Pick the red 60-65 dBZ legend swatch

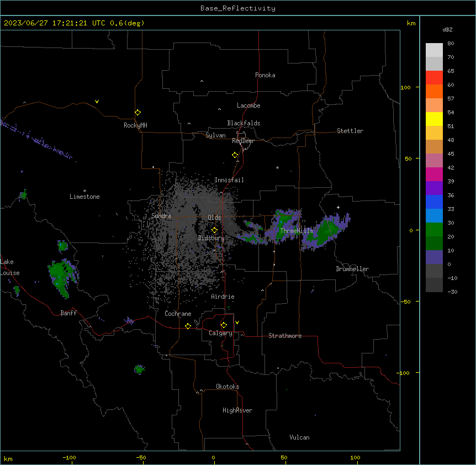coord(434,78)
